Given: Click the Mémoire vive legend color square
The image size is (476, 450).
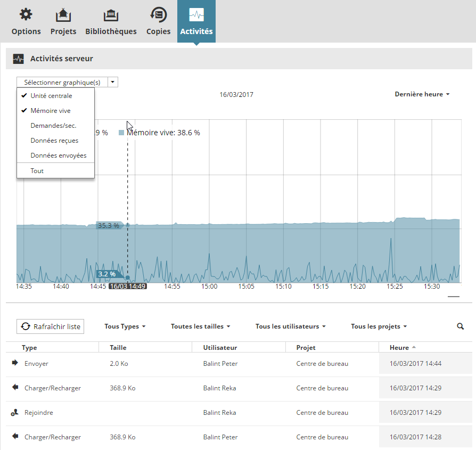Looking at the screenshot, I should [x=121, y=133].
